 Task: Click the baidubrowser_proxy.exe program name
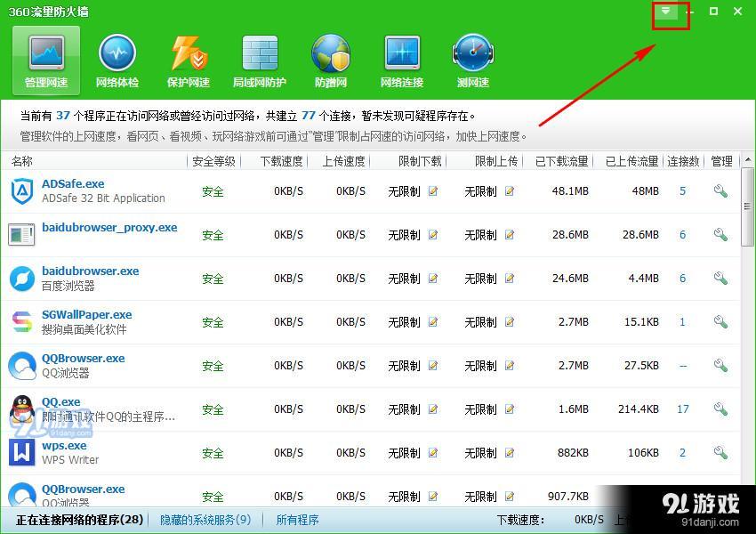point(109,228)
